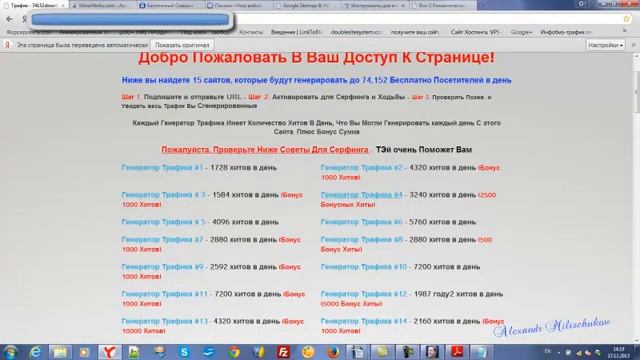Open the media player taskbar icon
Screen dimensions: 640x360
pyautogui.click(x=84, y=352)
